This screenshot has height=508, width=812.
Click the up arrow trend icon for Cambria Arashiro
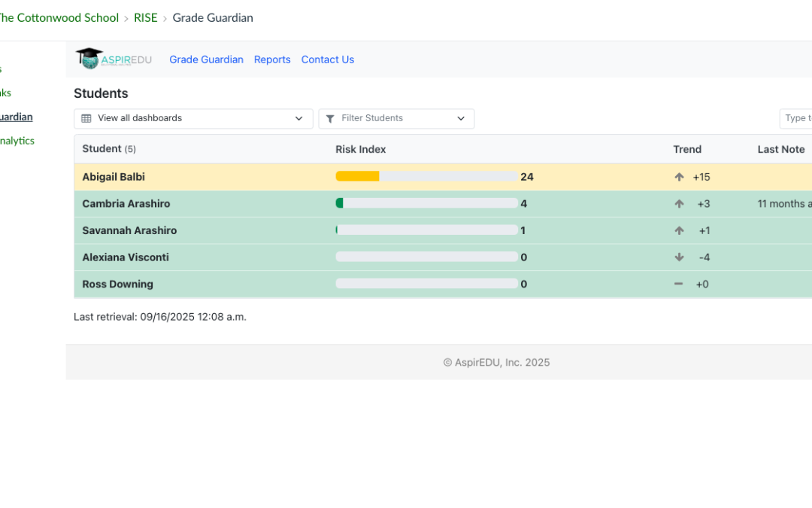tap(679, 204)
